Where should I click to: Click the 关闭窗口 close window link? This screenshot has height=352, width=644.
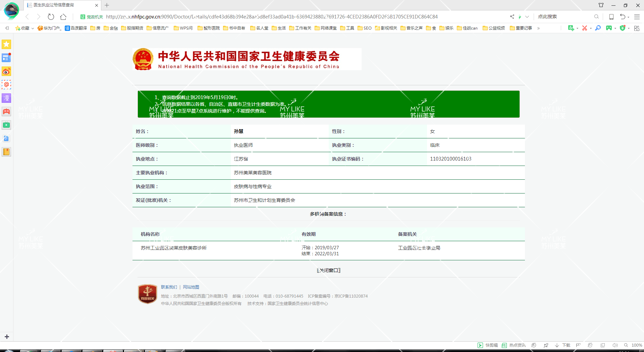328,270
